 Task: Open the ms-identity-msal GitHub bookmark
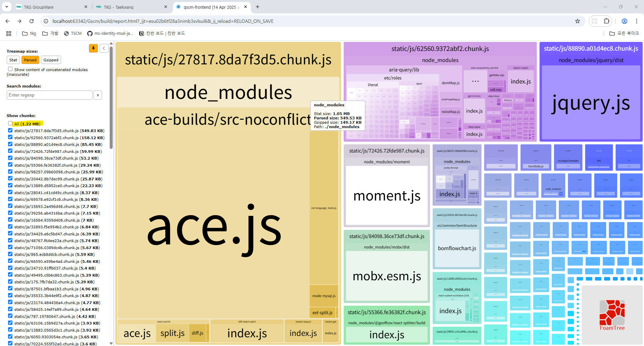(110, 34)
